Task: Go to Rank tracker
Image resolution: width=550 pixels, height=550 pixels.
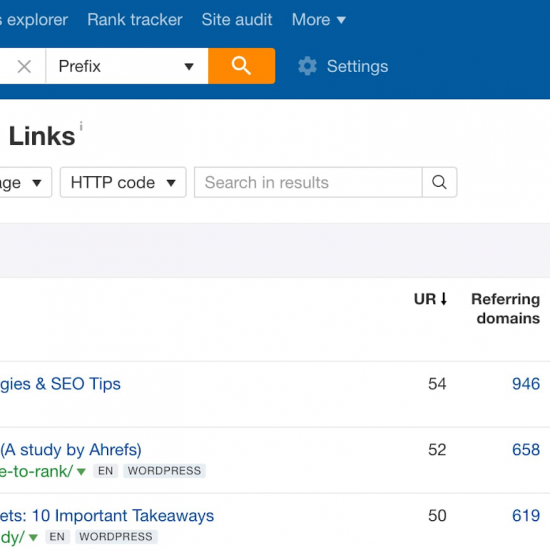Action: tap(135, 20)
